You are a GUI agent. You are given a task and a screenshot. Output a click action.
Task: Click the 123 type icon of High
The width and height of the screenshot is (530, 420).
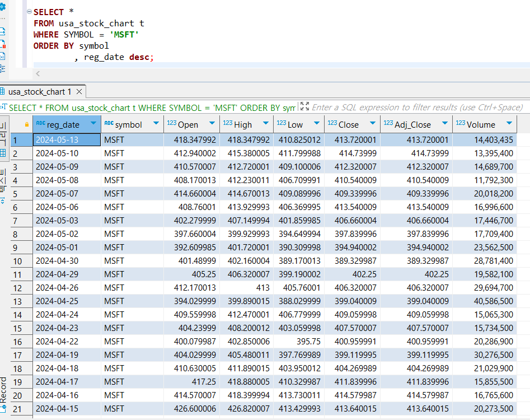[x=227, y=123]
